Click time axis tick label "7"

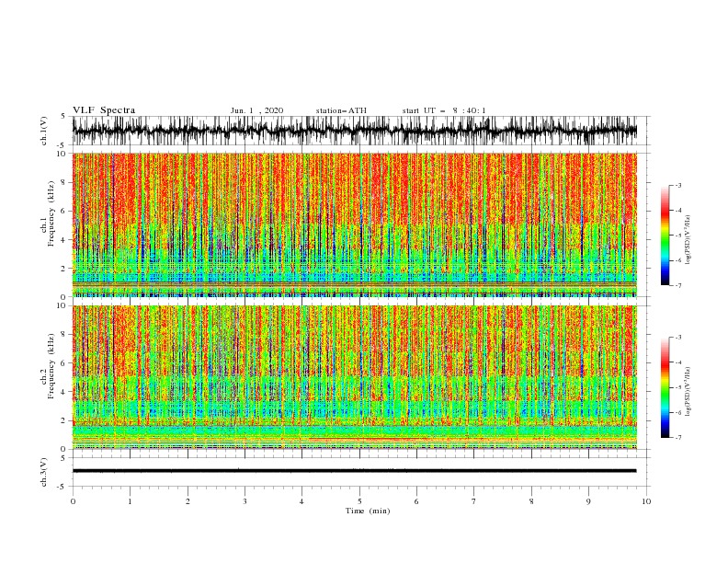coord(474,501)
